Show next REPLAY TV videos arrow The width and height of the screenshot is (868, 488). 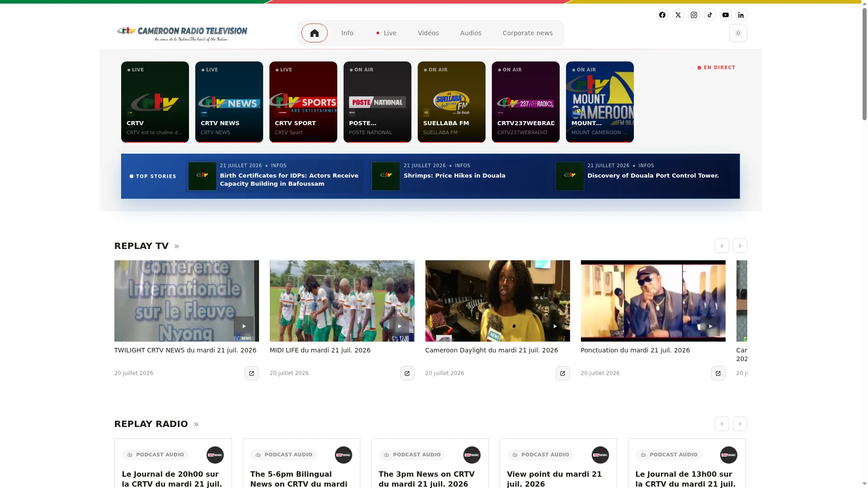740,246
